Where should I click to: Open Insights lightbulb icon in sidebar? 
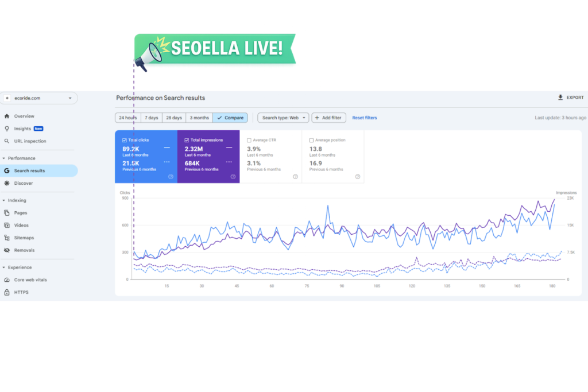pyautogui.click(x=7, y=129)
